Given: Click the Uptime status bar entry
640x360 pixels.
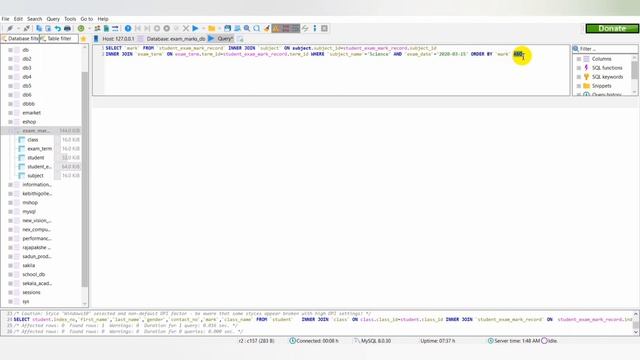Looking at the screenshot, I should coord(438,341).
